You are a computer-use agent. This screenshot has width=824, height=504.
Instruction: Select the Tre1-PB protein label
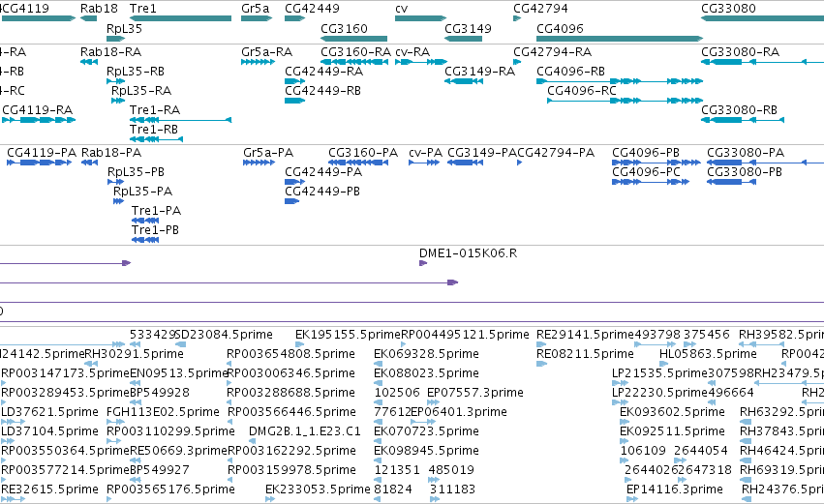[155, 230]
